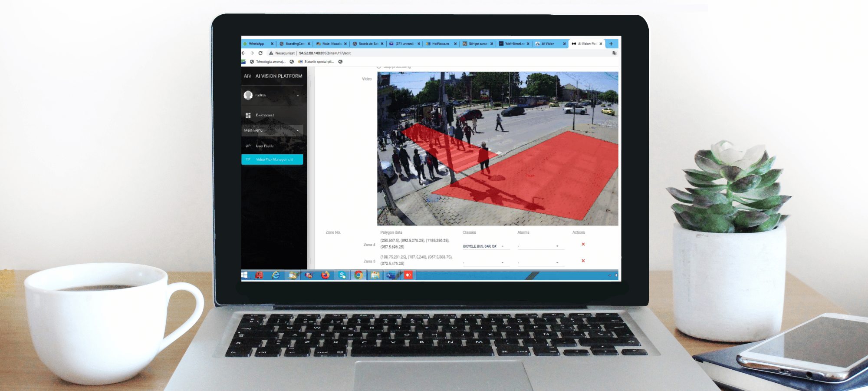The width and height of the screenshot is (868, 391).
Task: Click the AIV logo in the sidebar header
Action: [x=247, y=76]
